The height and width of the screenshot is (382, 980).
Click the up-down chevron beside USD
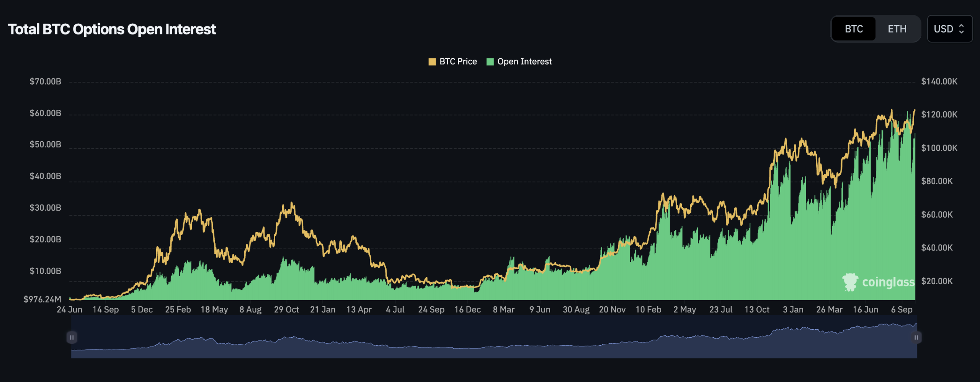pos(962,29)
